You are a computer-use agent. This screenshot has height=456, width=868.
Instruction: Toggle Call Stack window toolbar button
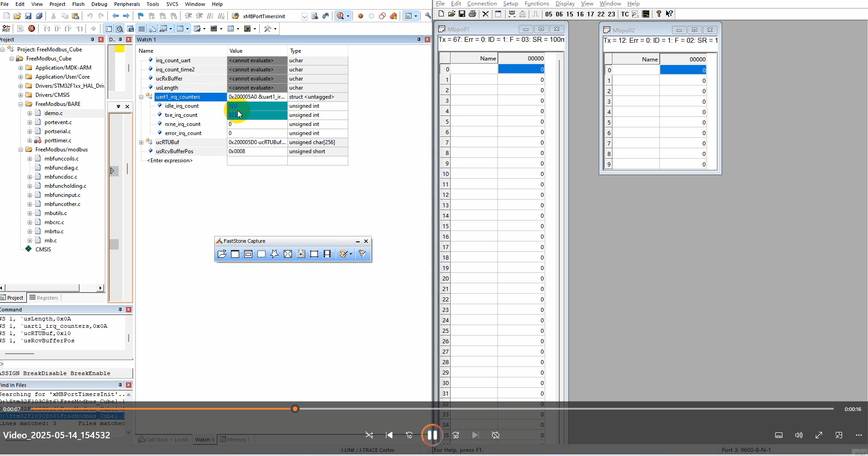(x=152, y=29)
